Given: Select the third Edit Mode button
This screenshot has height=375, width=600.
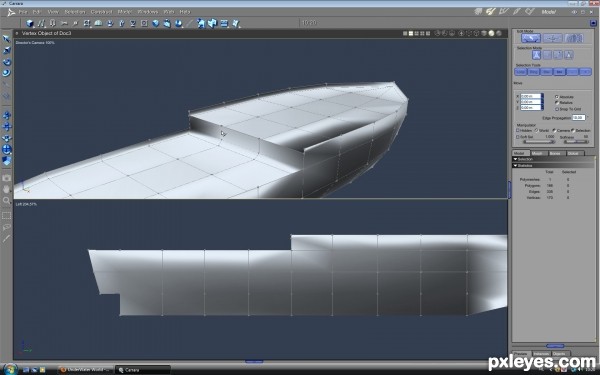Looking at the screenshot, I should (574, 38).
